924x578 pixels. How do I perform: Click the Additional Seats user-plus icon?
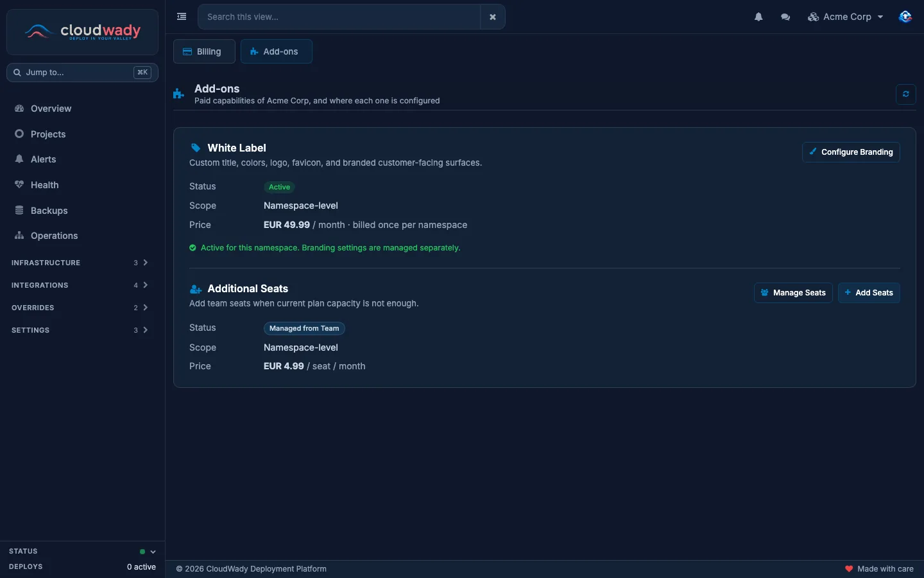(196, 289)
